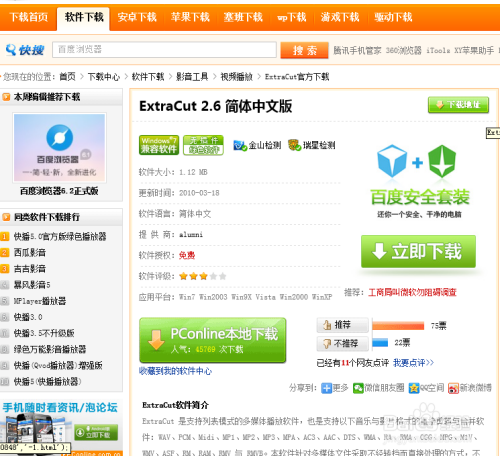Open 快播5.0官方版绿色播放器 in ranking
The width and height of the screenshot is (500, 456).
[60, 236]
